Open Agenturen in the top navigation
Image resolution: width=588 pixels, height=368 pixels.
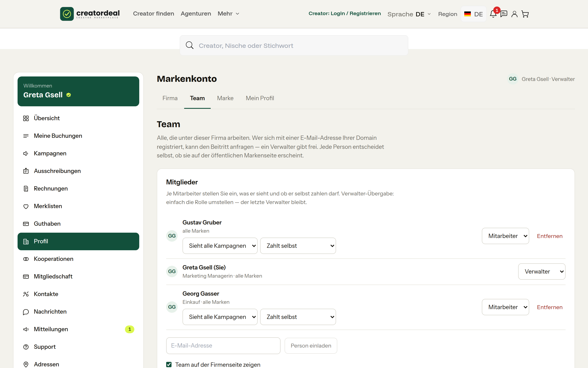point(196,14)
